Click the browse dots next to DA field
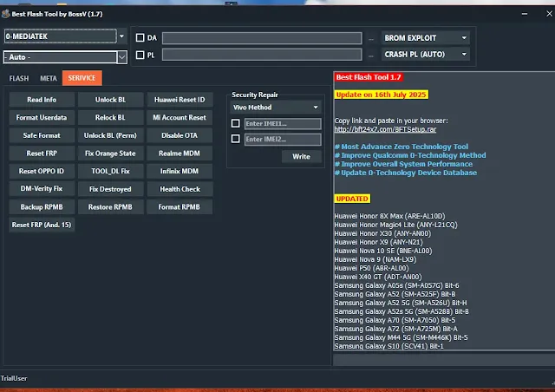The width and height of the screenshot is (555, 392). coord(371,39)
